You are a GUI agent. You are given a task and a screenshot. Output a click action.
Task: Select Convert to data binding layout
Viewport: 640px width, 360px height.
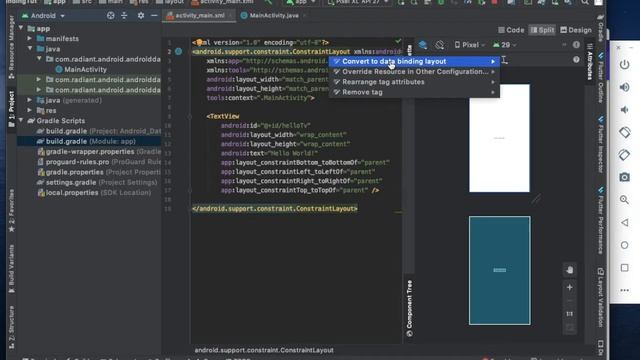[x=414, y=61]
